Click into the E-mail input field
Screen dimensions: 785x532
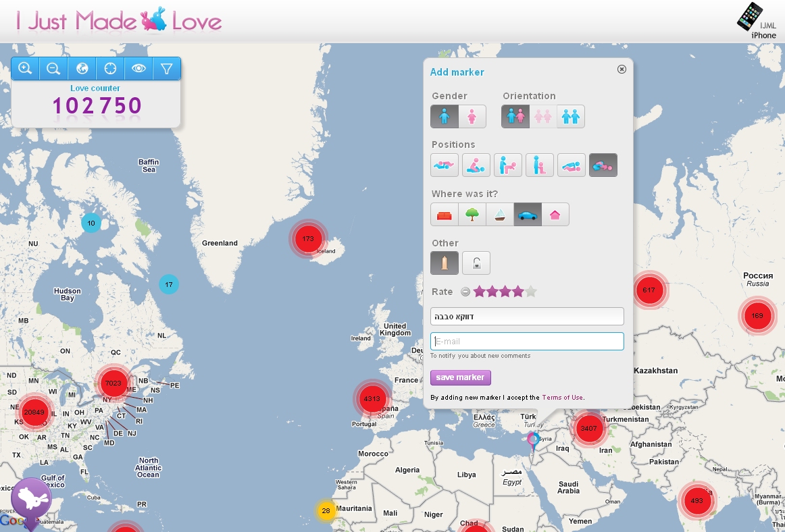click(527, 342)
